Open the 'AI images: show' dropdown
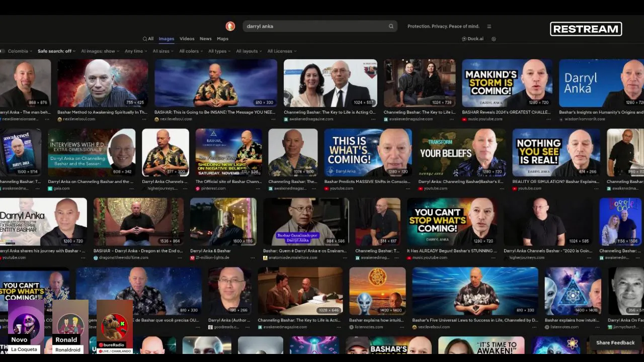The width and height of the screenshot is (644, 362). click(100, 51)
